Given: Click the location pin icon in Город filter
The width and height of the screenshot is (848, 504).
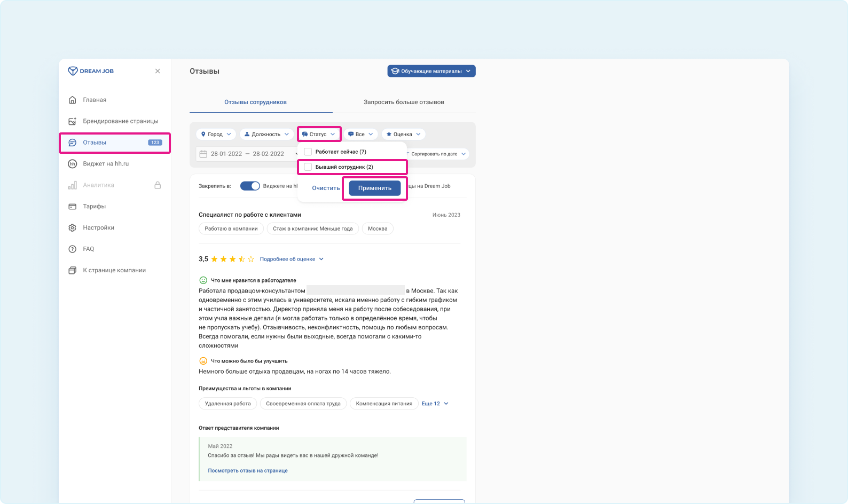Looking at the screenshot, I should pos(203,135).
